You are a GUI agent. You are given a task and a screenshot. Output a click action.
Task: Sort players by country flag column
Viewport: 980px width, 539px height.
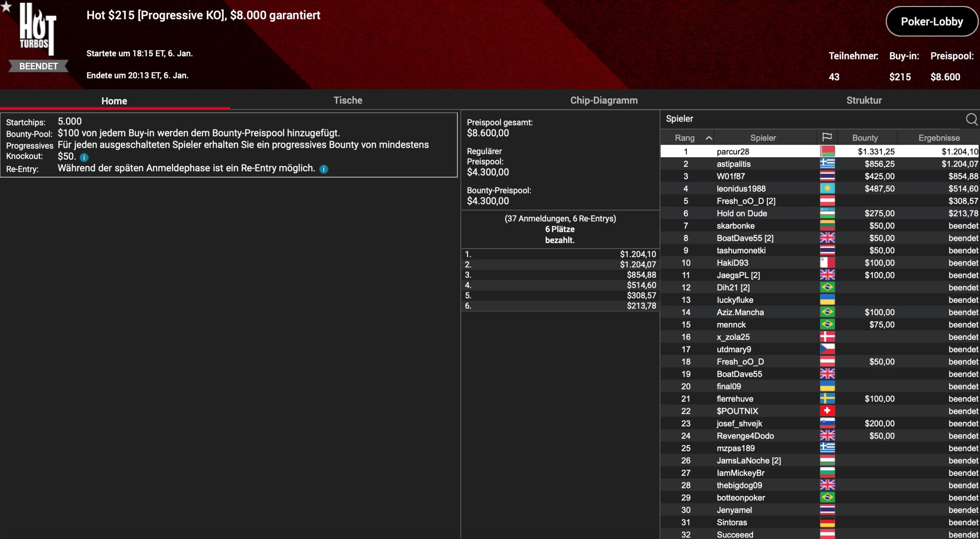[x=827, y=137]
